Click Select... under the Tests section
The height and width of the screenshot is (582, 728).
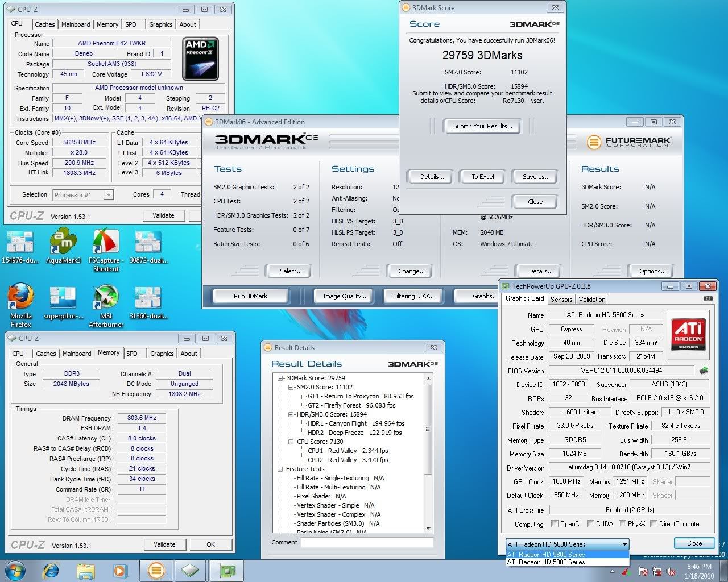291,271
